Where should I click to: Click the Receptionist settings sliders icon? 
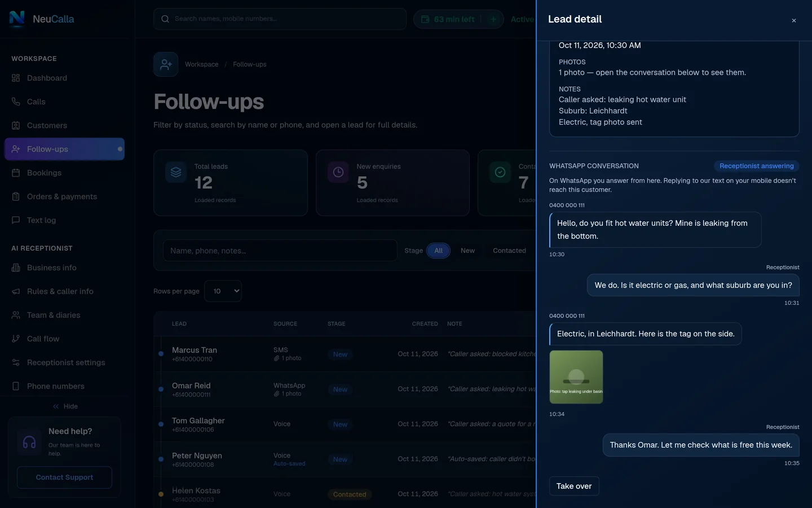pyautogui.click(x=16, y=362)
